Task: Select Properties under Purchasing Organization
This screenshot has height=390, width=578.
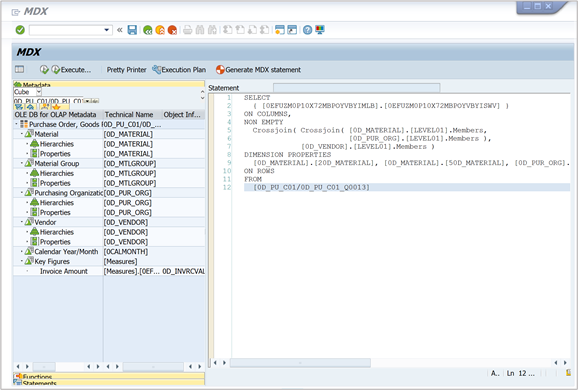Action: (55, 212)
